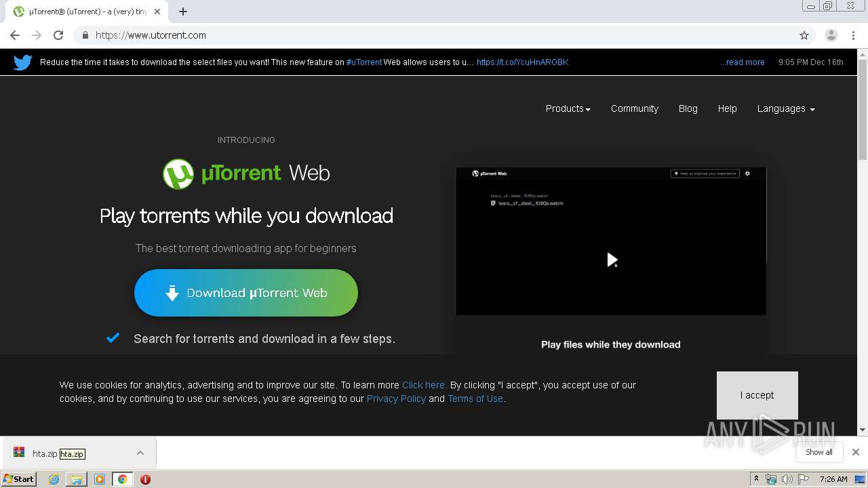
Task: Open the Blog page
Action: tap(688, 108)
